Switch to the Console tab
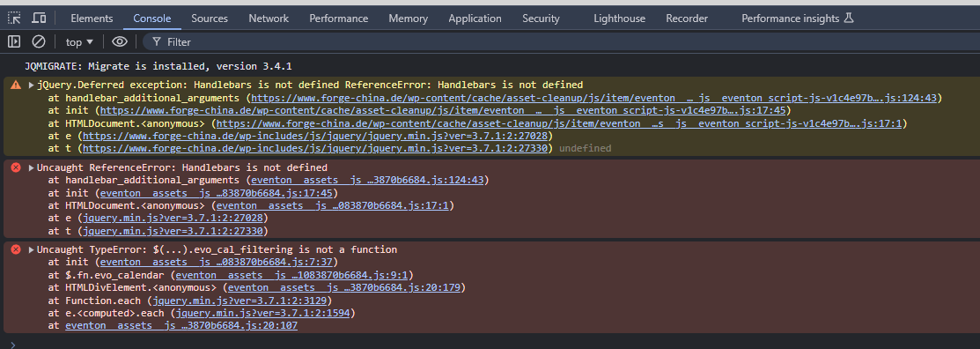The image size is (980, 349). pyautogui.click(x=151, y=19)
